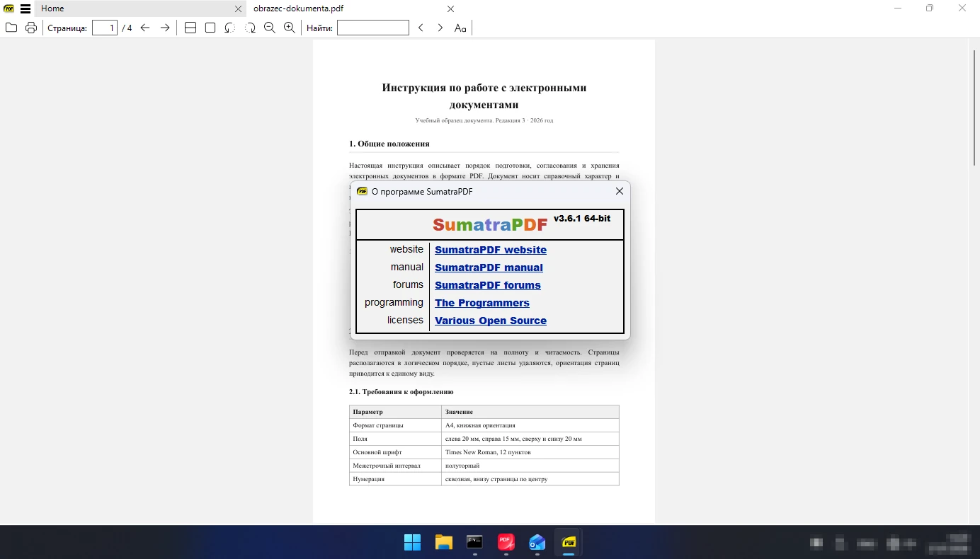Close the Home tab
980x559 pixels.
coord(239,9)
